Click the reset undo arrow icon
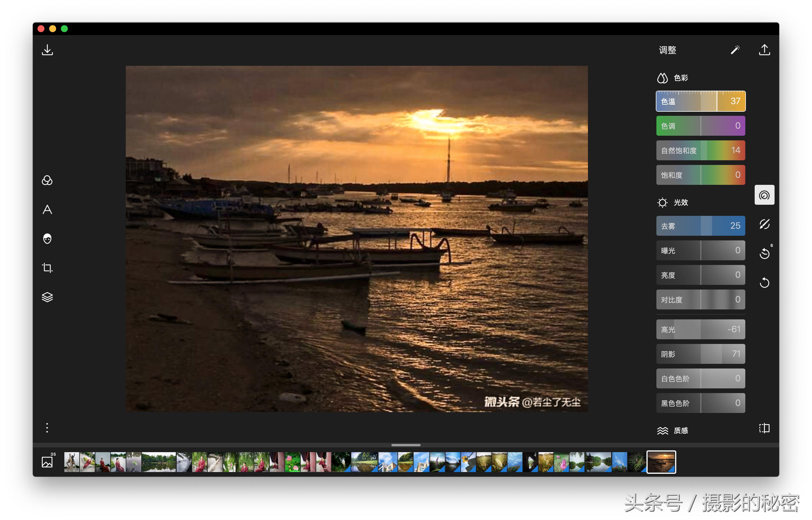Image resolution: width=812 pixels, height=520 pixels. coord(764,283)
